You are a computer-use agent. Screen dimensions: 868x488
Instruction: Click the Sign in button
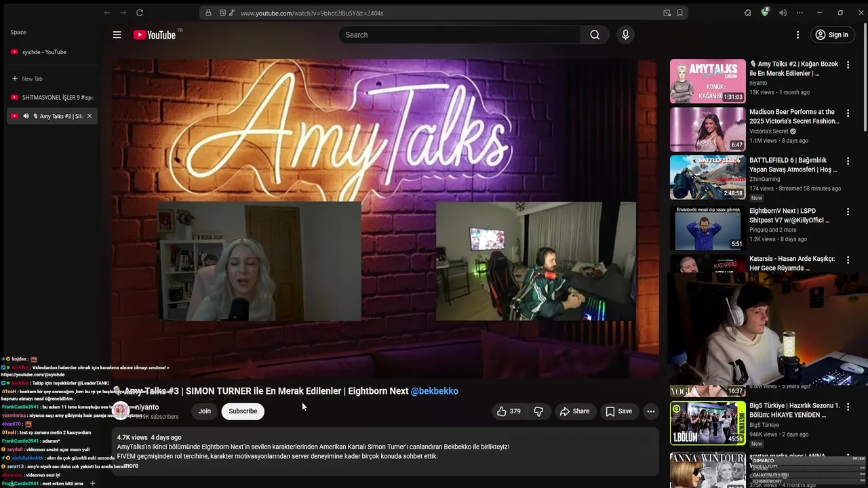[831, 35]
